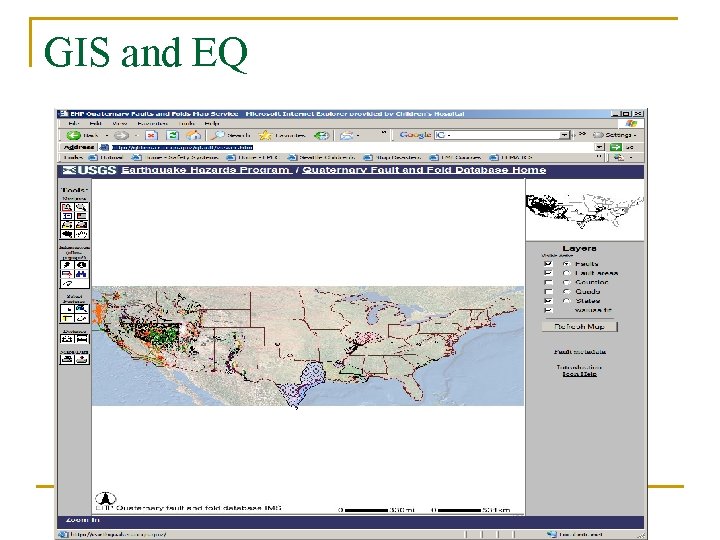Open the Tools menu

point(186,124)
